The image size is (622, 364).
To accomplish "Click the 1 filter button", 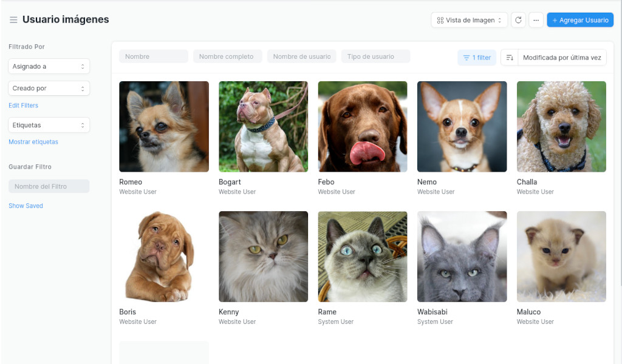I will pos(477,58).
